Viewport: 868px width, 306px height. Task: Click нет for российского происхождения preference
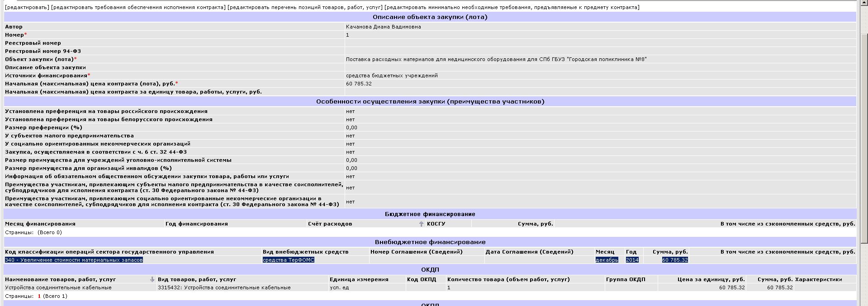tap(351, 111)
